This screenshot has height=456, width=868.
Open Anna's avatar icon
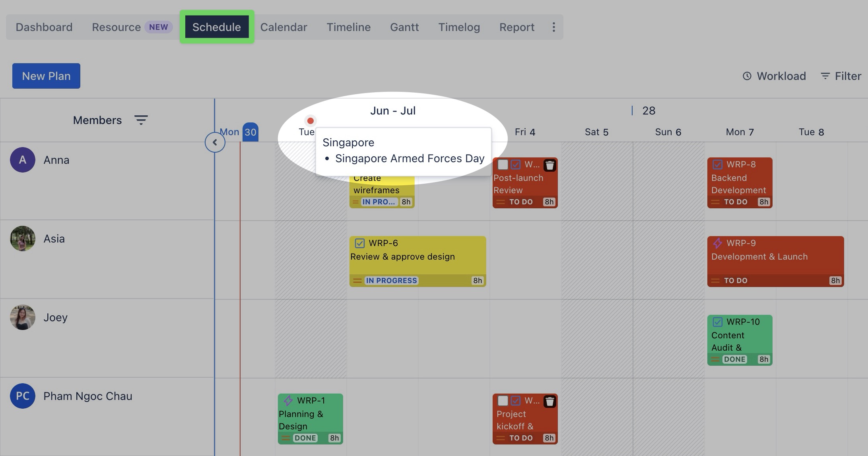click(23, 159)
